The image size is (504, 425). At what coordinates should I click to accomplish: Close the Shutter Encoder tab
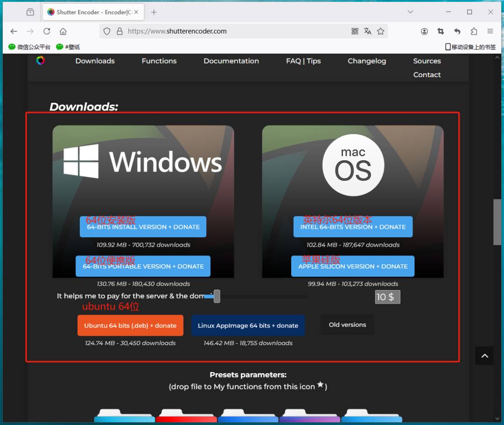pyautogui.click(x=136, y=12)
